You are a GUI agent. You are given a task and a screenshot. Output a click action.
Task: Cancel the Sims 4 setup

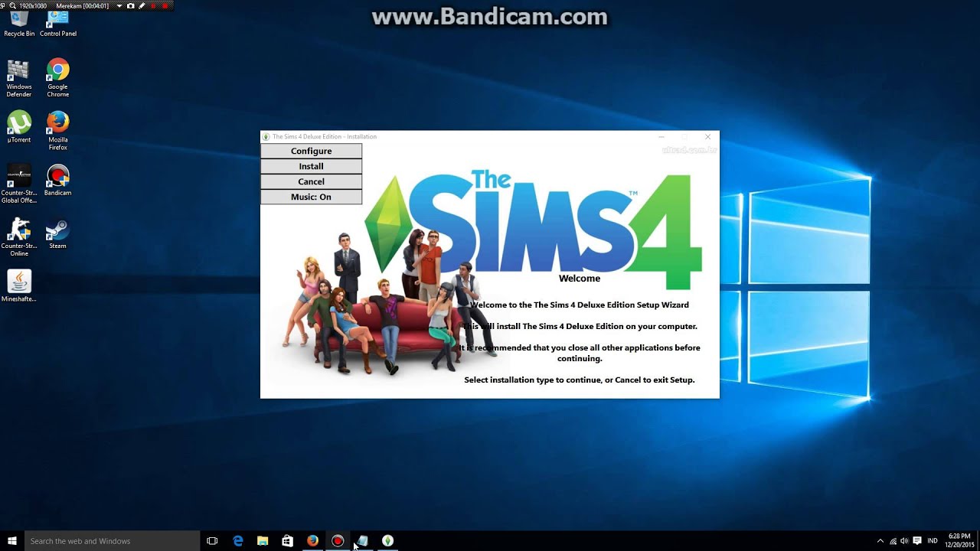(311, 181)
